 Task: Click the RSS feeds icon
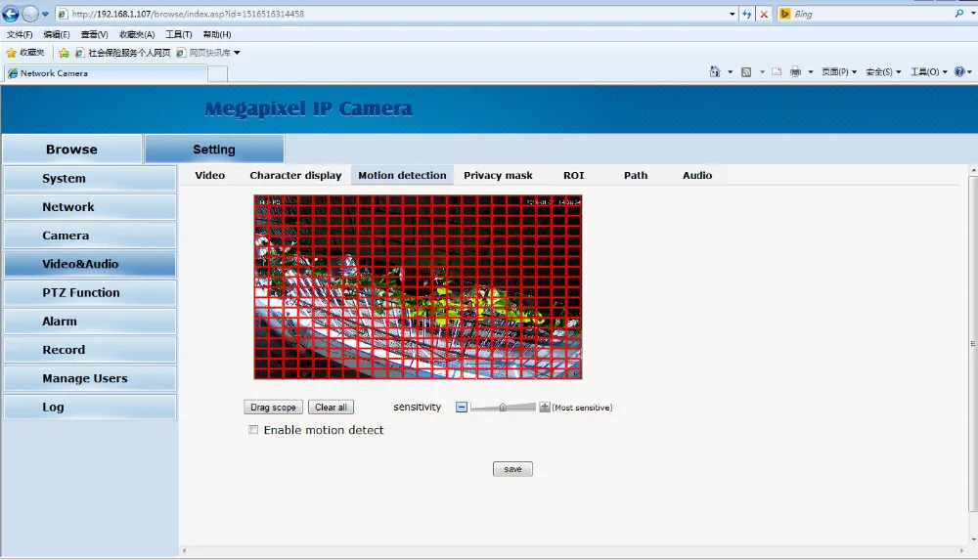746,72
